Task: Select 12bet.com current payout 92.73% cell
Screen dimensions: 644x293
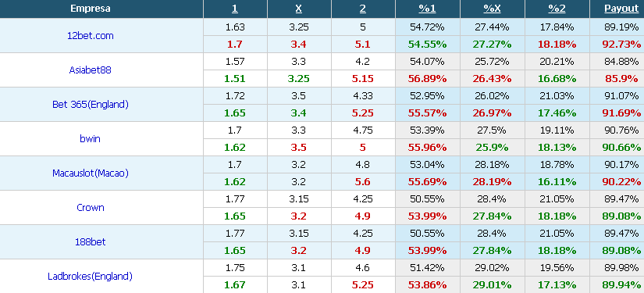Action: pyautogui.click(x=621, y=45)
